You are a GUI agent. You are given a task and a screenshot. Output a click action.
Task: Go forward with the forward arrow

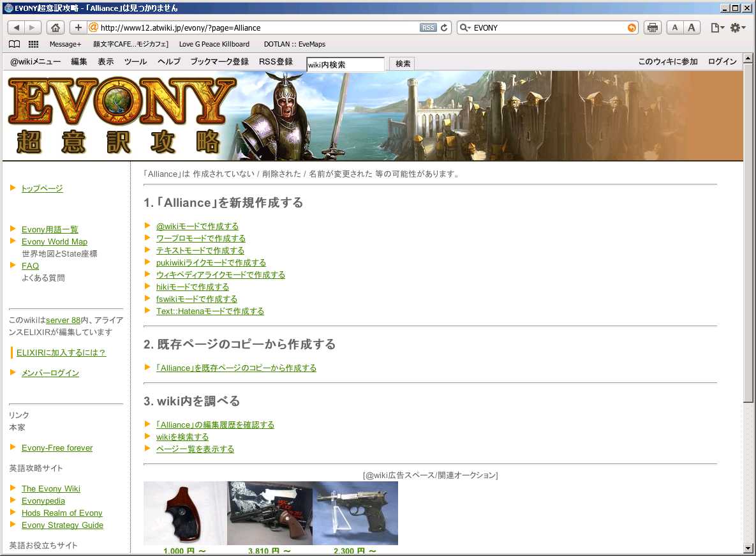coord(33,28)
